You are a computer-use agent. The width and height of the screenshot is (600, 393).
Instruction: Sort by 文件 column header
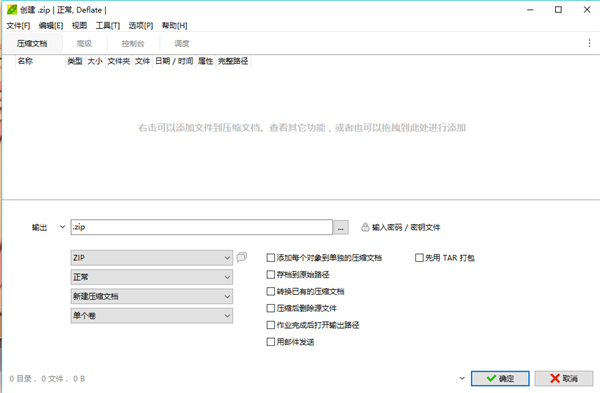[x=142, y=61]
